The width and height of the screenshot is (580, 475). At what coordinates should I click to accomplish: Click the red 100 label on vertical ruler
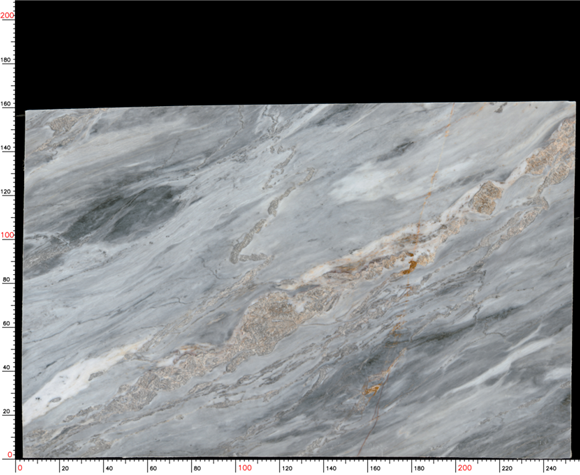(x=7, y=235)
